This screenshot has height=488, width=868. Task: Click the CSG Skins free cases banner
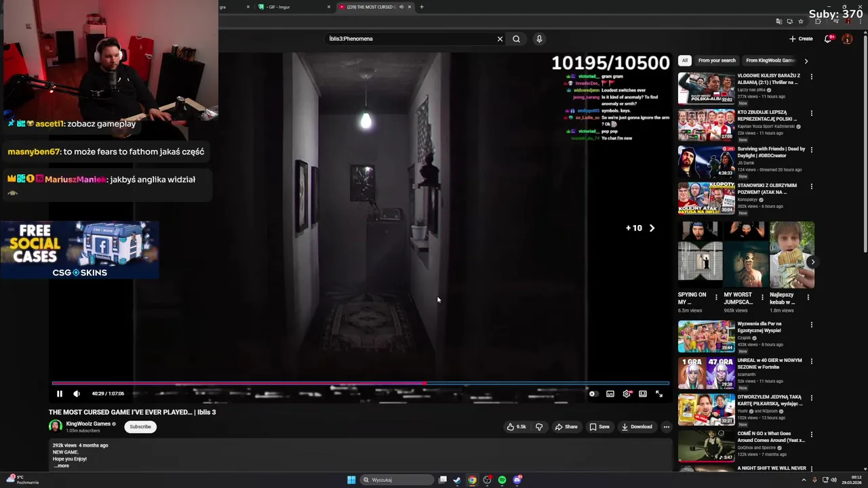click(x=80, y=249)
